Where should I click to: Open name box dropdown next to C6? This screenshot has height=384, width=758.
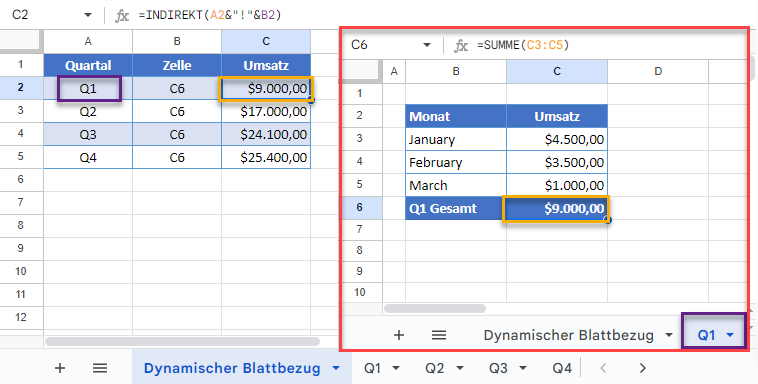426,45
